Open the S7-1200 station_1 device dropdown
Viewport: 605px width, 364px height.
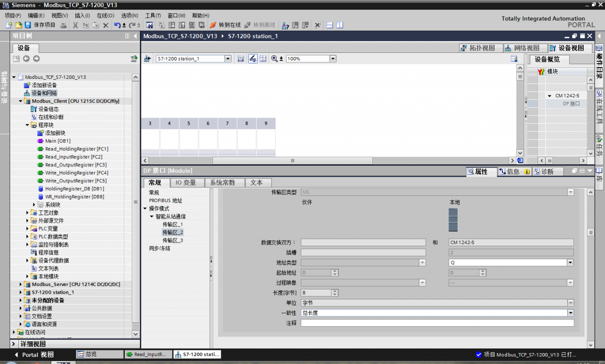coord(228,59)
